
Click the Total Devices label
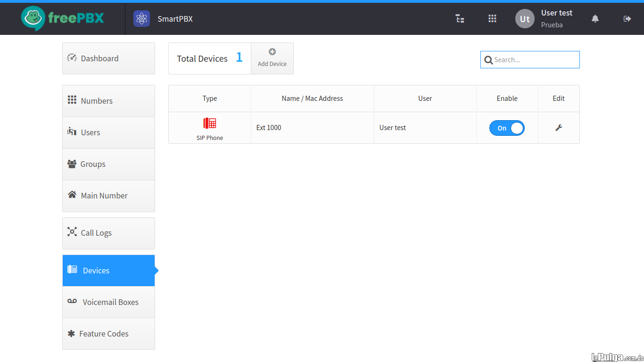click(x=202, y=58)
